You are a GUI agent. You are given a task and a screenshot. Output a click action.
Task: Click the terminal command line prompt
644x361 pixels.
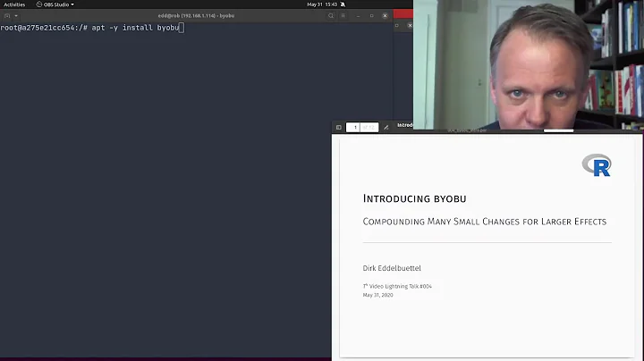[x=89, y=28]
